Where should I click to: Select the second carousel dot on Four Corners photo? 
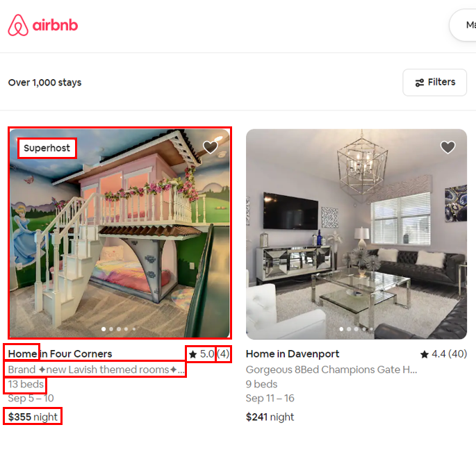pos(111,329)
